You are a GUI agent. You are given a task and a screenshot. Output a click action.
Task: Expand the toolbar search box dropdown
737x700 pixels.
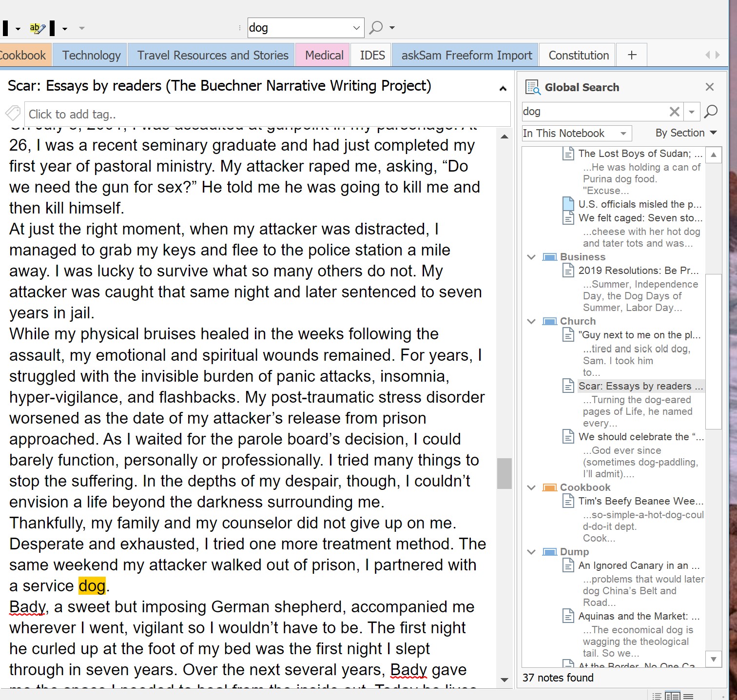coord(356,28)
